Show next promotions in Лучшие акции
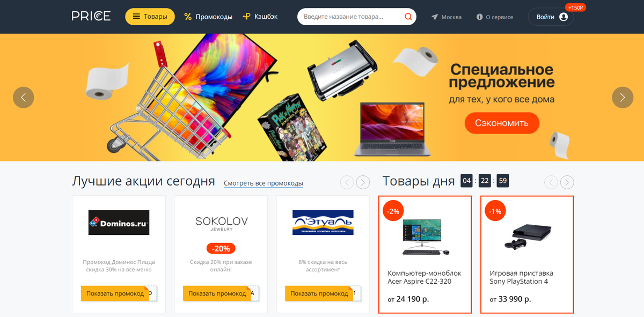 (363, 182)
